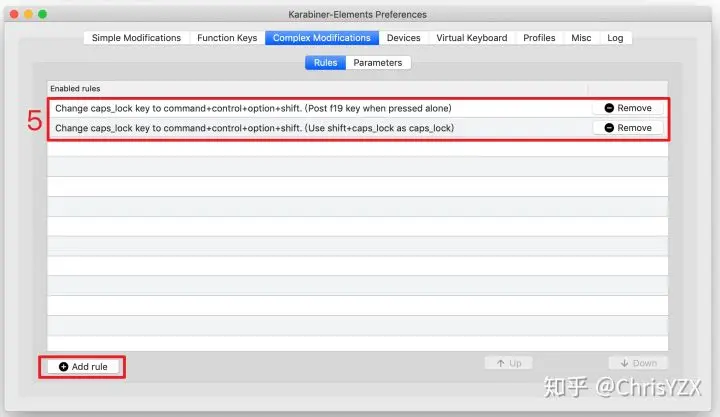The image size is (720, 417).
Task: Click the 'Enabled rules' column header
Action: (317, 89)
